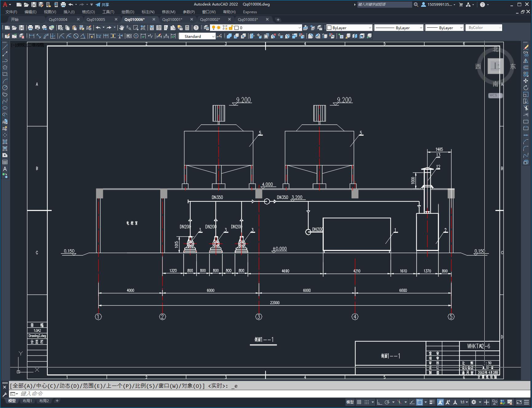This screenshot has height=408, width=532.
Task: Select the Rectangle draw tool
Action: coord(5,74)
